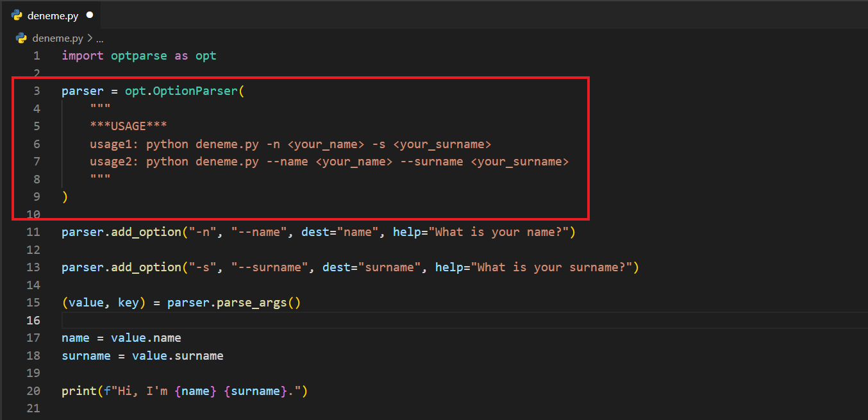Click line number 20 in the gutter
This screenshot has width=868, height=420.
click(x=33, y=391)
